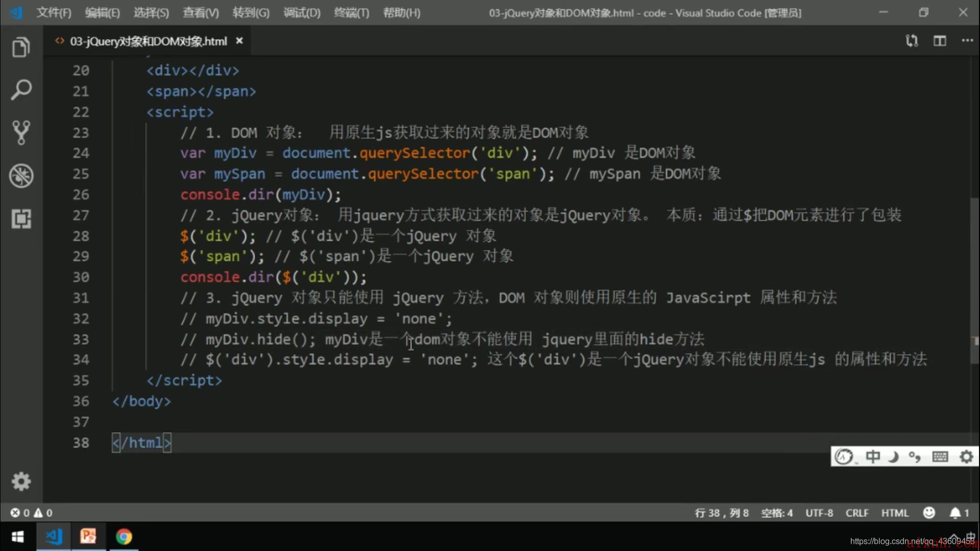This screenshot has width=980, height=551.
Task: Open the IME toolbar settings gear
Action: [x=966, y=456]
